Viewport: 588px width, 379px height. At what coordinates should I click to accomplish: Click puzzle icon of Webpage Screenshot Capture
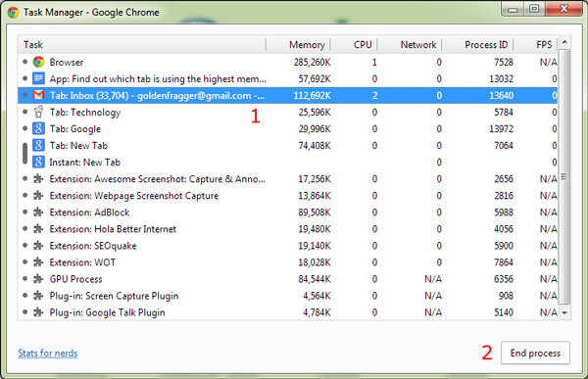pos(38,195)
